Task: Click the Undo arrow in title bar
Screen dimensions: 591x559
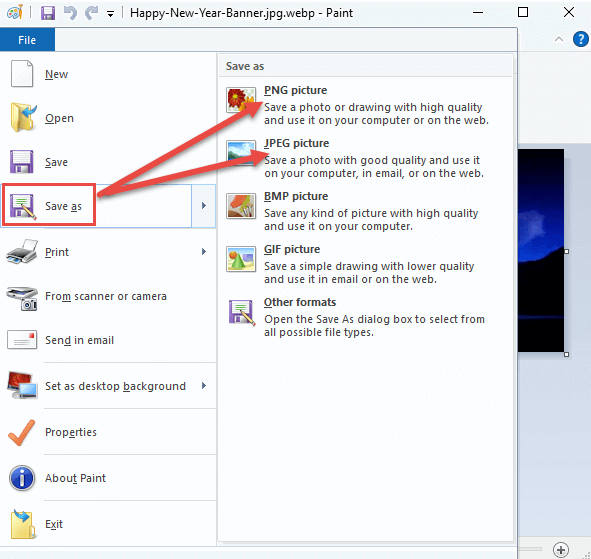Action: coord(70,13)
